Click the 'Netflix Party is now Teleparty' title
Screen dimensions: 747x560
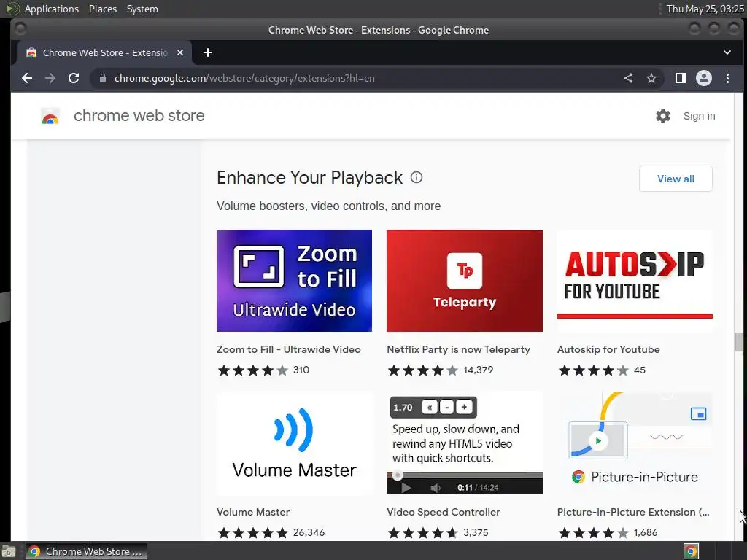(458, 349)
